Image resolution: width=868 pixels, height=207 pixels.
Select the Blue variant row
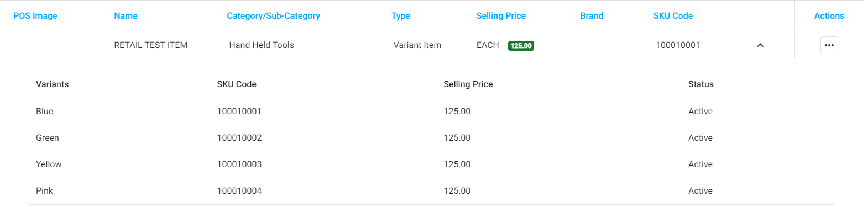(x=431, y=112)
